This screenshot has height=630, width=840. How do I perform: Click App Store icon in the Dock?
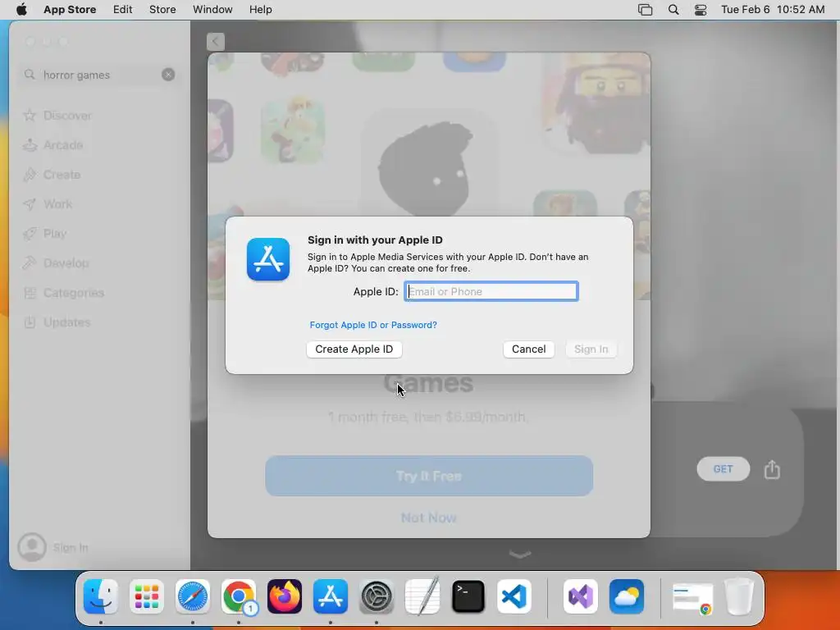pos(331,596)
